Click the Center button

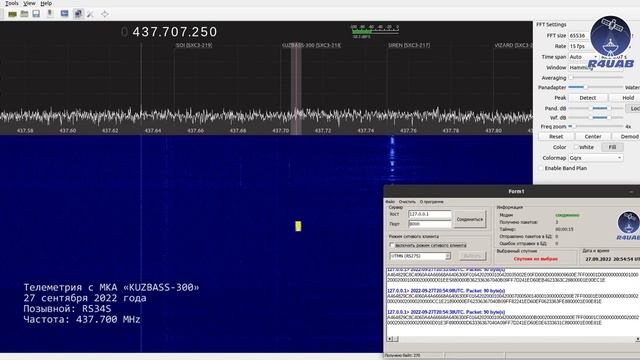(593, 137)
